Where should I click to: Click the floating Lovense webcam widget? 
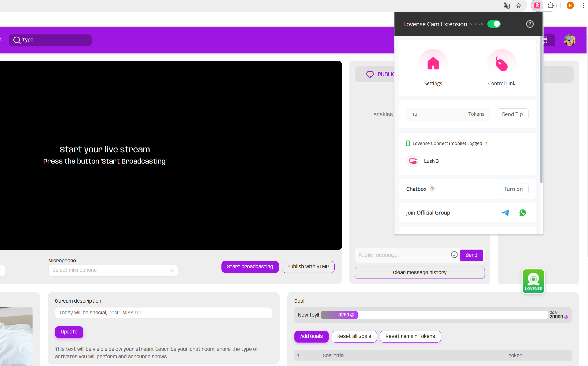tap(533, 281)
